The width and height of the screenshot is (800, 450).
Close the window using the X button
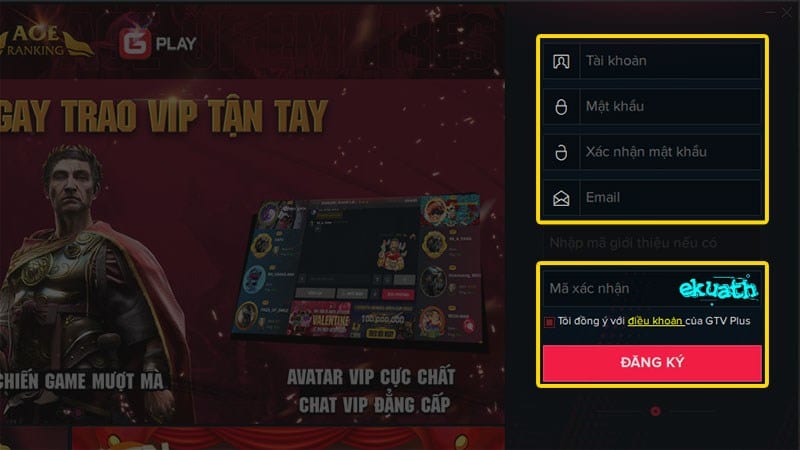click(786, 13)
